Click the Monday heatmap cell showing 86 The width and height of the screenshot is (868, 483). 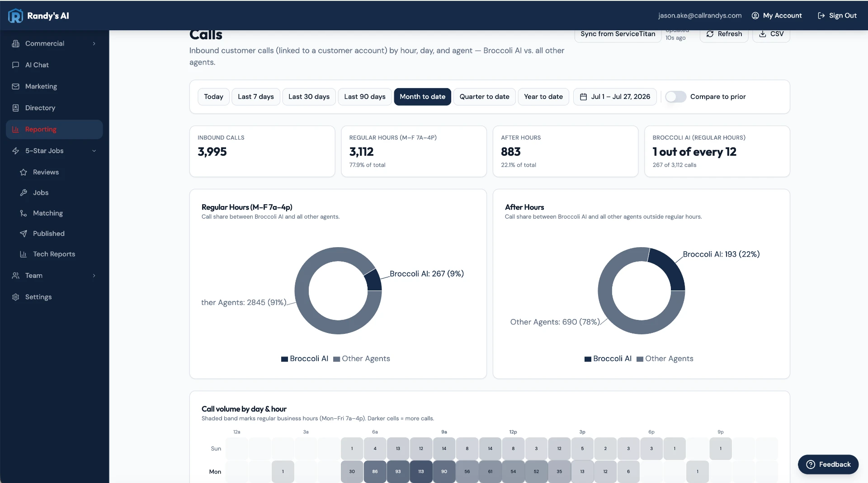tap(375, 471)
